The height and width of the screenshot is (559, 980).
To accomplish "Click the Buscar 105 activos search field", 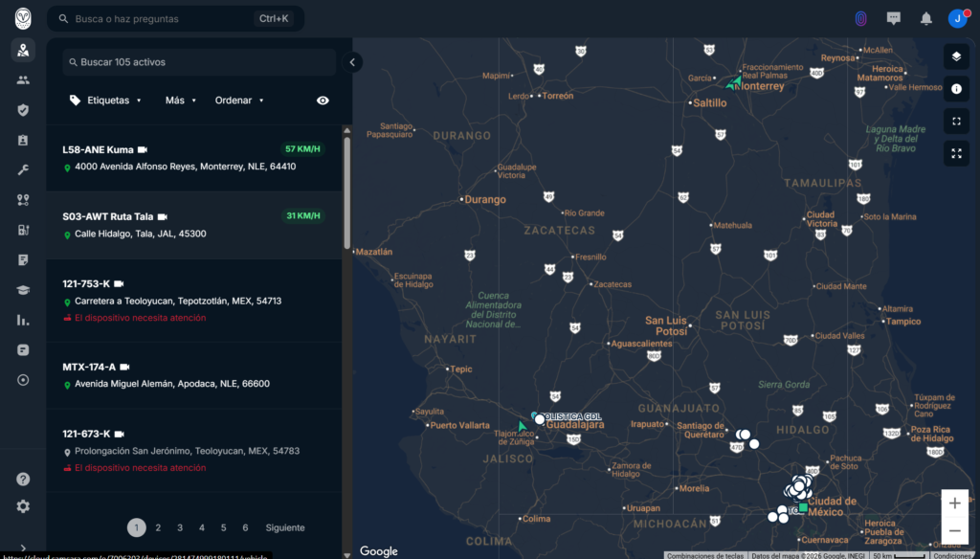I will [x=199, y=62].
